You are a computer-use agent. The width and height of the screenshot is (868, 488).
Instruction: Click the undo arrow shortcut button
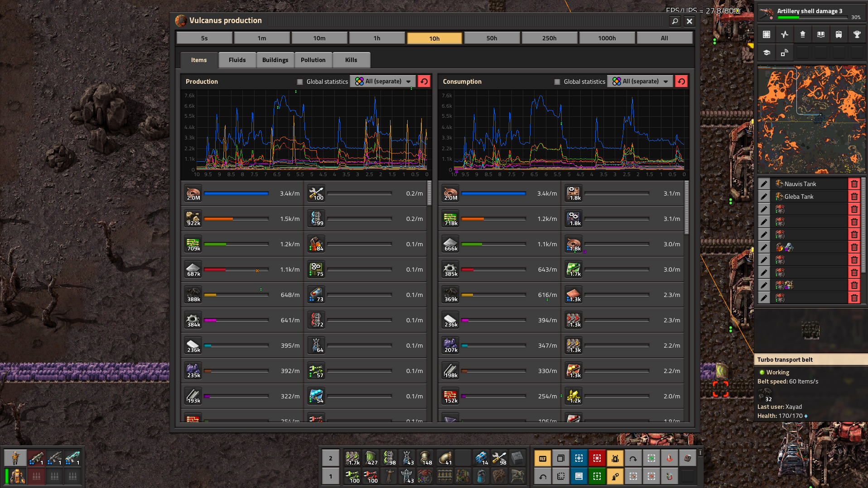pyautogui.click(x=543, y=476)
